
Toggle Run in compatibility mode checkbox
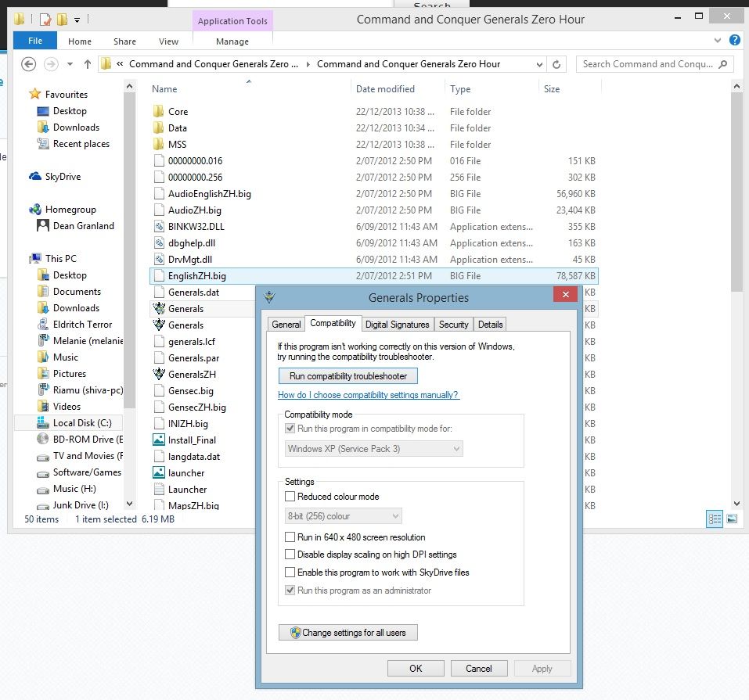pyautogui.click(x=290, y=429)
